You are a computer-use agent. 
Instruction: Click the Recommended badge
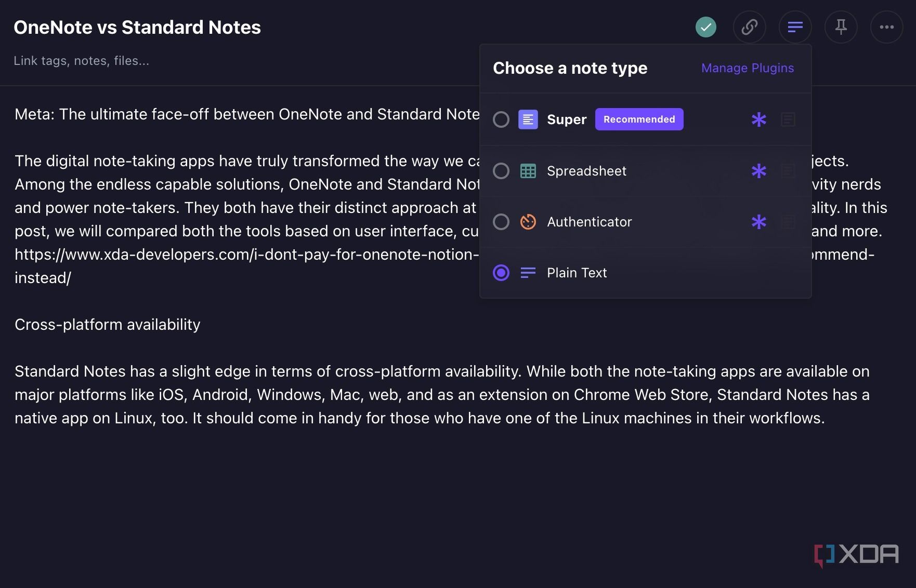point(639,119)
